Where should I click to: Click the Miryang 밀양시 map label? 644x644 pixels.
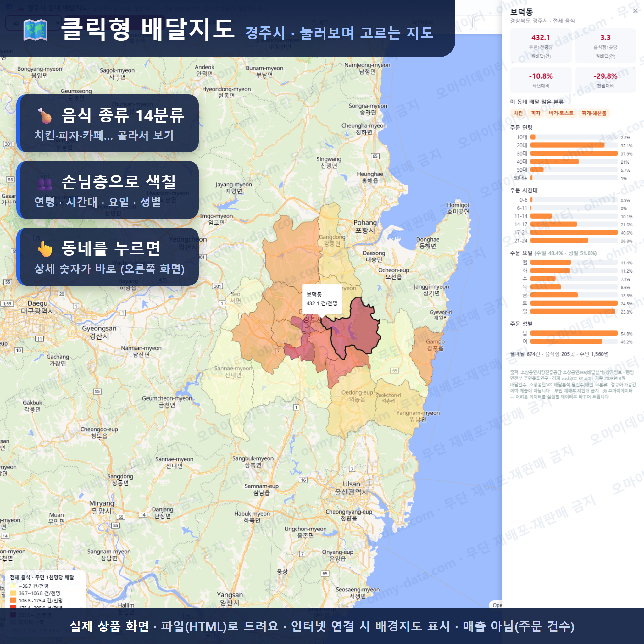point(102,507)
